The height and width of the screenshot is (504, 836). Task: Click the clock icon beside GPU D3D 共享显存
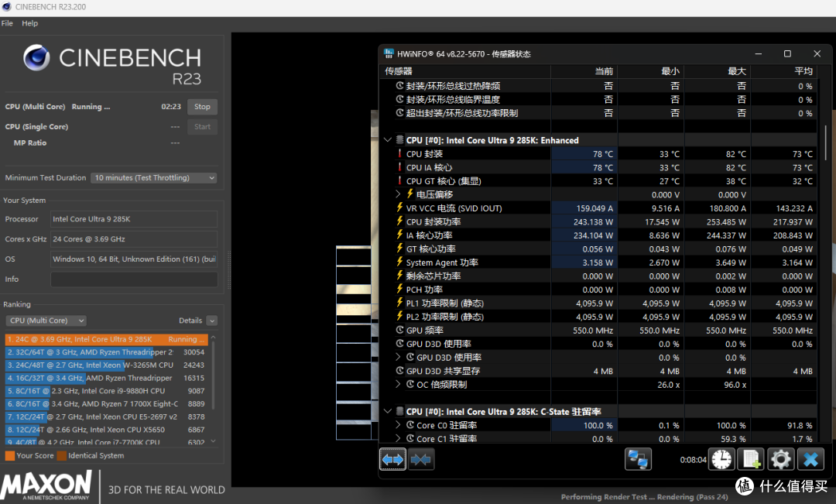(x=399, y=370)
